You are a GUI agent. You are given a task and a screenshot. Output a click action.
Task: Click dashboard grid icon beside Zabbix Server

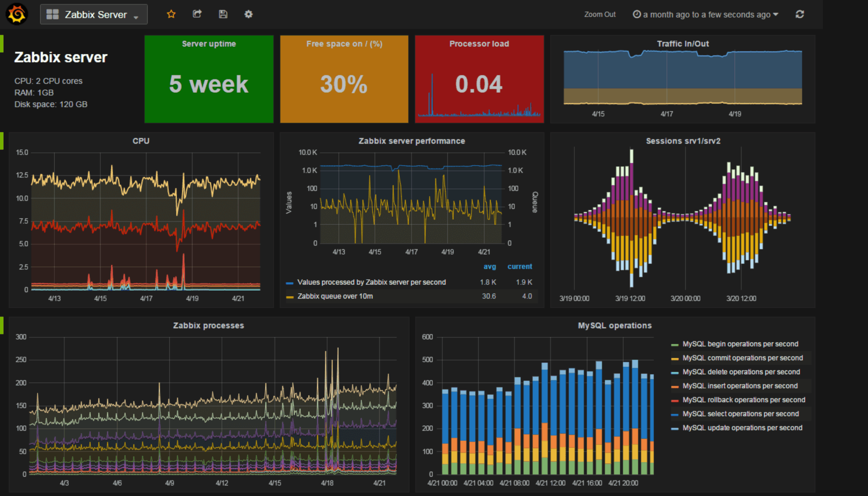pos(53,14)
